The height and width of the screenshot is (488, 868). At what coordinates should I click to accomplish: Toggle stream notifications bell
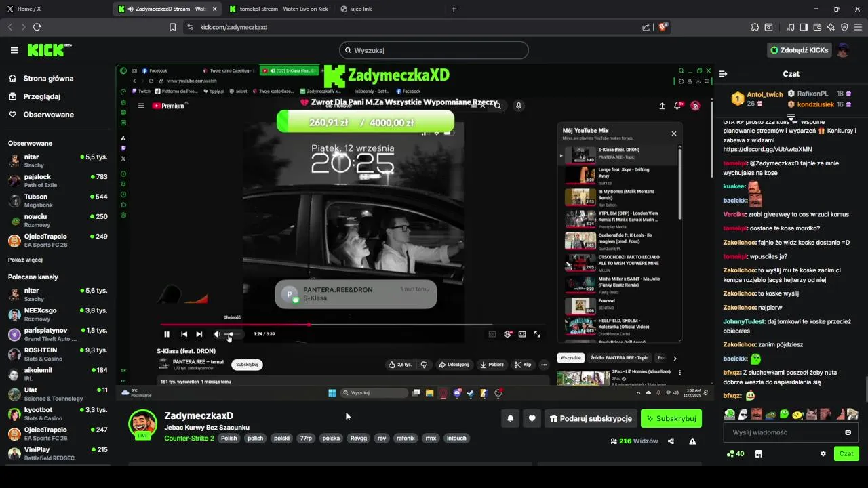[x=510, y=419]
